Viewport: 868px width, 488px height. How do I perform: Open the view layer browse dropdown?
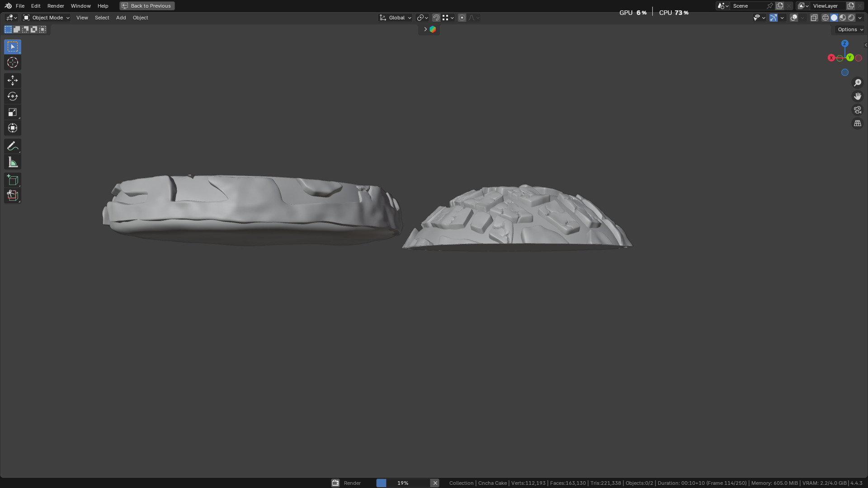[x=803, y=6]
